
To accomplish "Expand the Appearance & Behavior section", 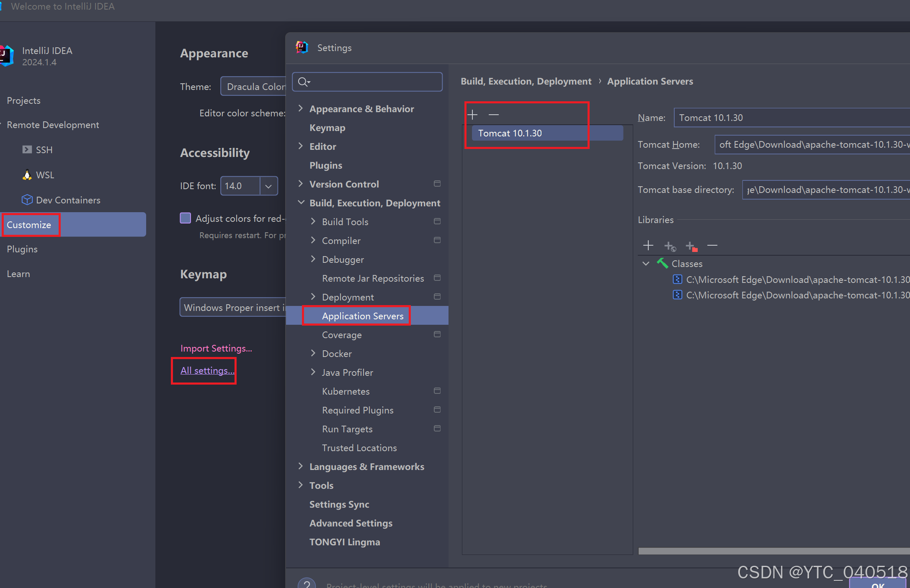I will tap(301, 108).
